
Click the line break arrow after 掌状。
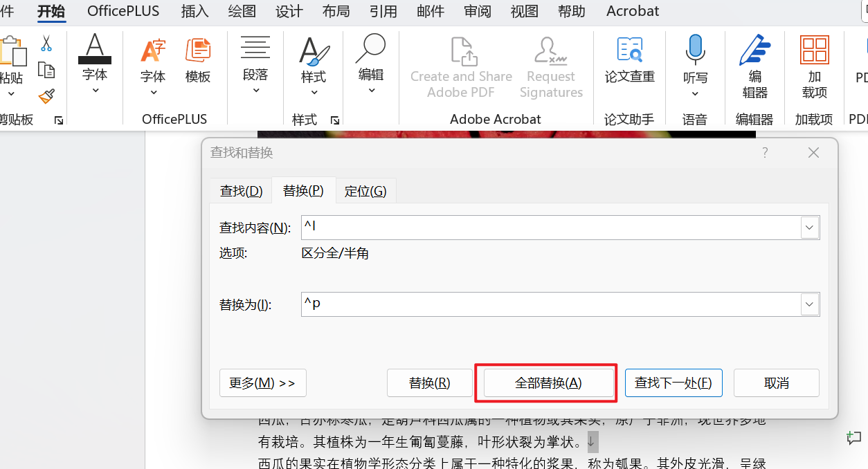click(x=590, y=441)
